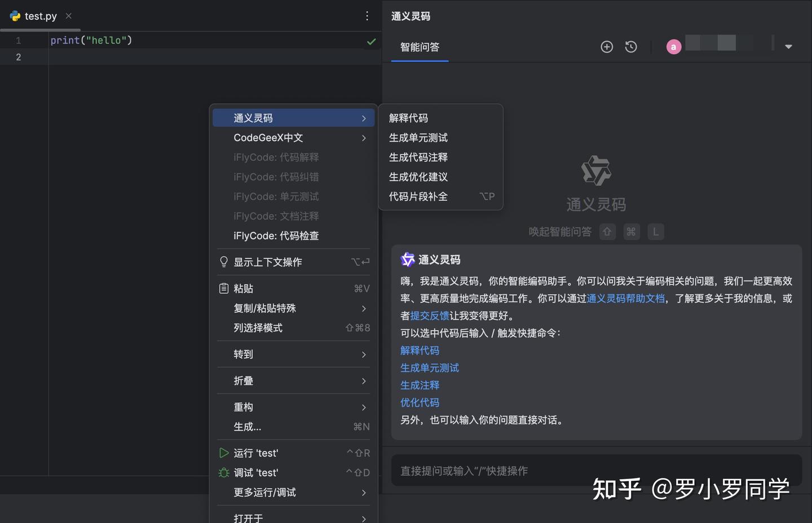Start a new session via the plus icon
The height and width of the screenshot is (523, 812).
[x=607, y=47]
